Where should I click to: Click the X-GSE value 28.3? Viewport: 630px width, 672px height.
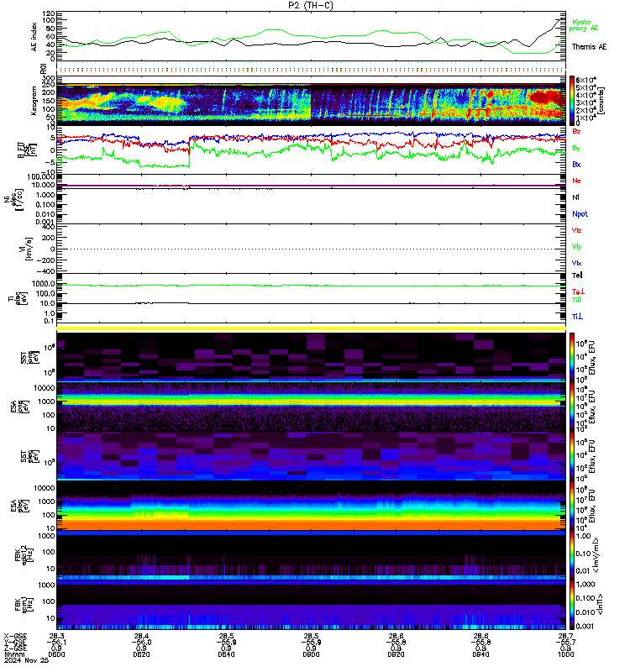56,636
